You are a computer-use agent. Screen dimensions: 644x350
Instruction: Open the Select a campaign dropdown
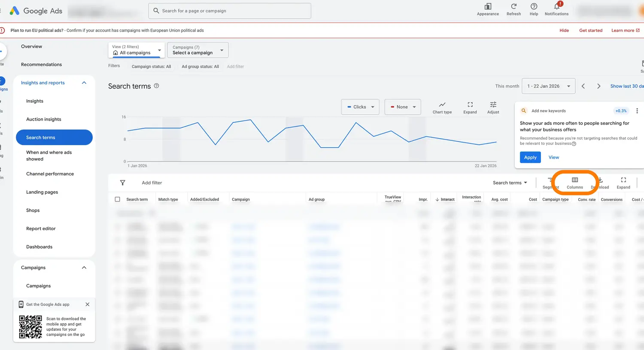pyautogui.click(x=197, y=50)
